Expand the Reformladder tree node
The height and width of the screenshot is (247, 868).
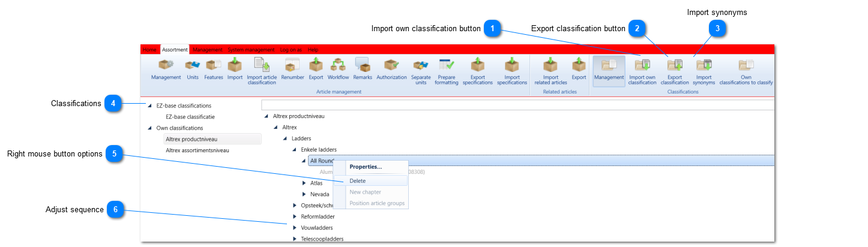[x=295, y=216]
